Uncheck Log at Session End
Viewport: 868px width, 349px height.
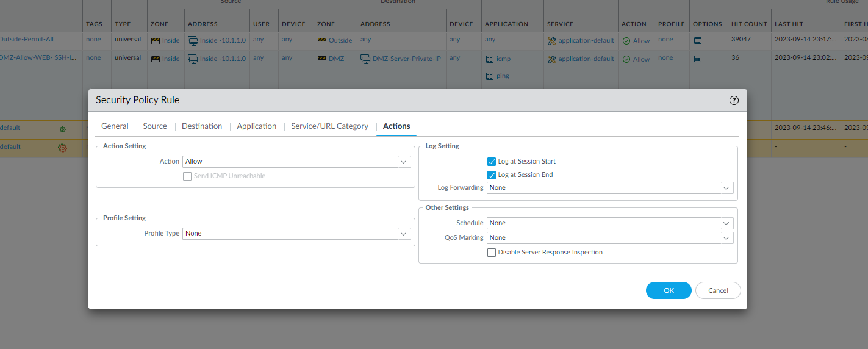[x=492, y=175]
